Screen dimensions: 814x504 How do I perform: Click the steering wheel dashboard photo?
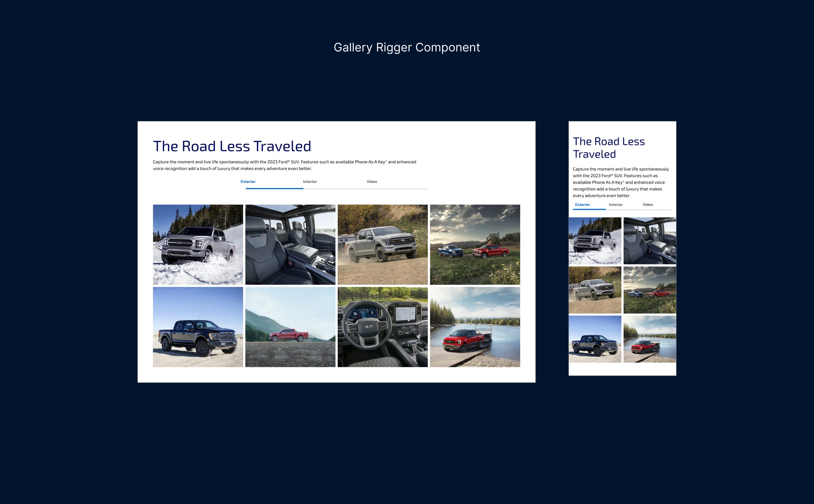382,327
